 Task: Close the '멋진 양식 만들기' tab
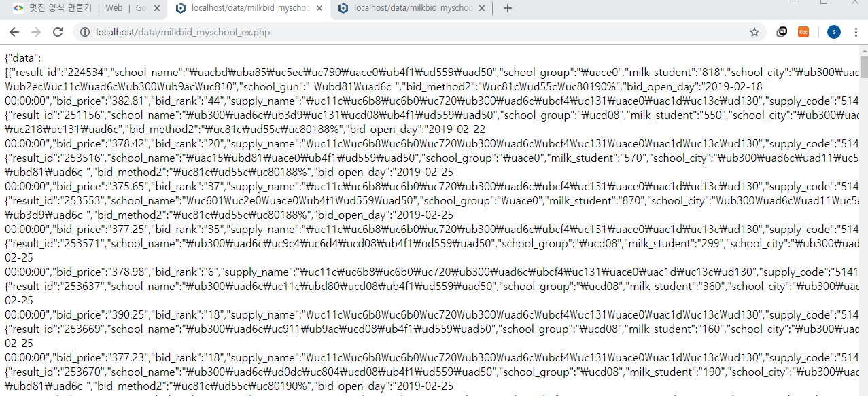(157, 8)
